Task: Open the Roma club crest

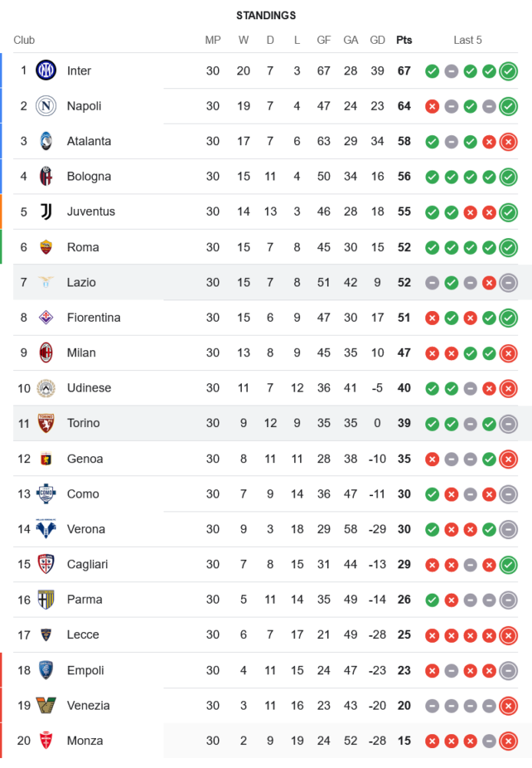Action: pyautogui.click(x=46, y=247)
